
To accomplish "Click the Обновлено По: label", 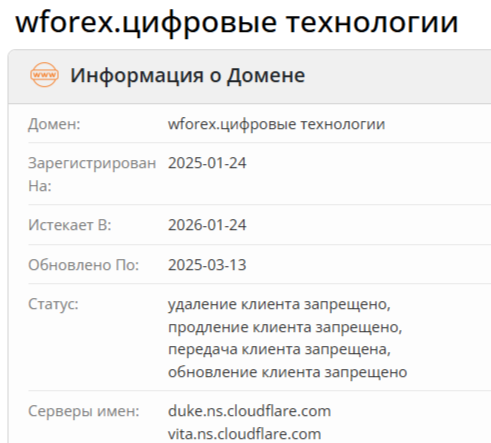I will [83, 265].
